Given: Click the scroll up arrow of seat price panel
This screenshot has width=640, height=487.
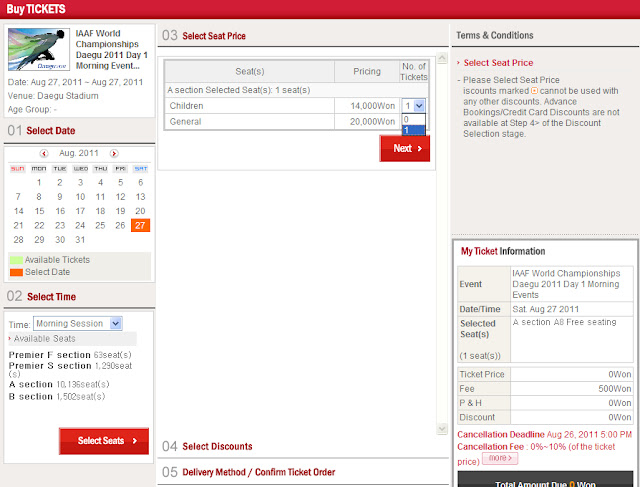Looking at the screenshot, I should point(442,58).
